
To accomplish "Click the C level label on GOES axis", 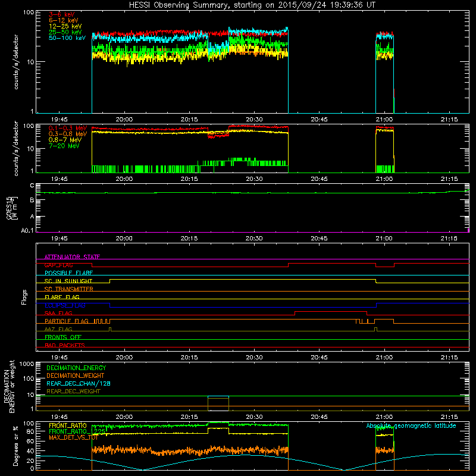I will [32, 186].
